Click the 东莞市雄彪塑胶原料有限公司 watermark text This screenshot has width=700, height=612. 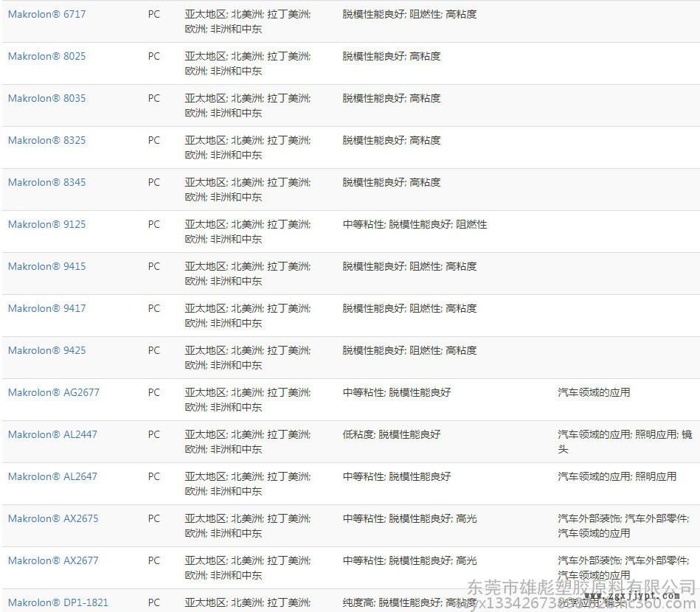click(582, 587)
